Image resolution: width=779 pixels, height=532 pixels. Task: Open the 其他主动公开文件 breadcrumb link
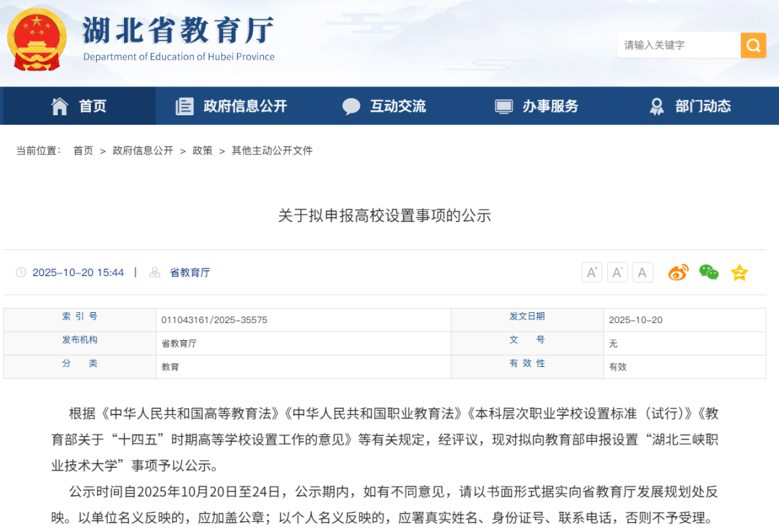(x=271, y=150)
